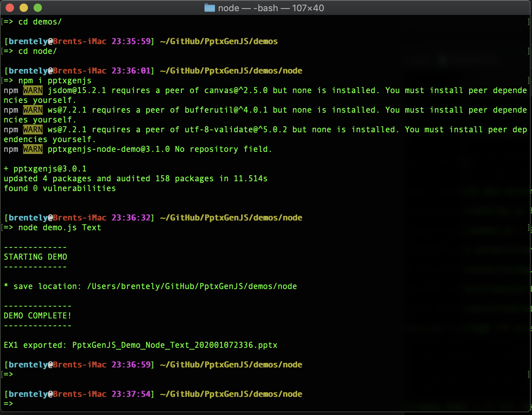
Task: Click the WARN badge on the ws@7.2.1 bufferutil line
Action: 33,110
